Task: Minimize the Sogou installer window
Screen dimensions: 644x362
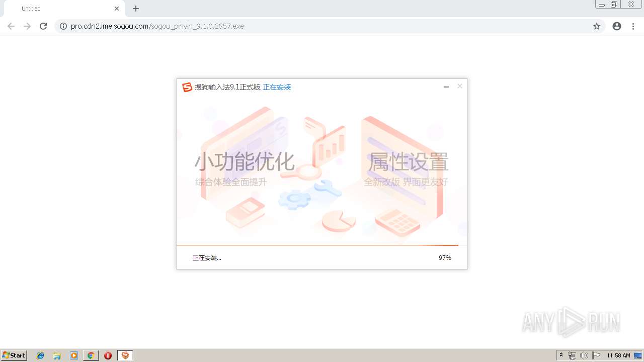Action: [446, 87]
